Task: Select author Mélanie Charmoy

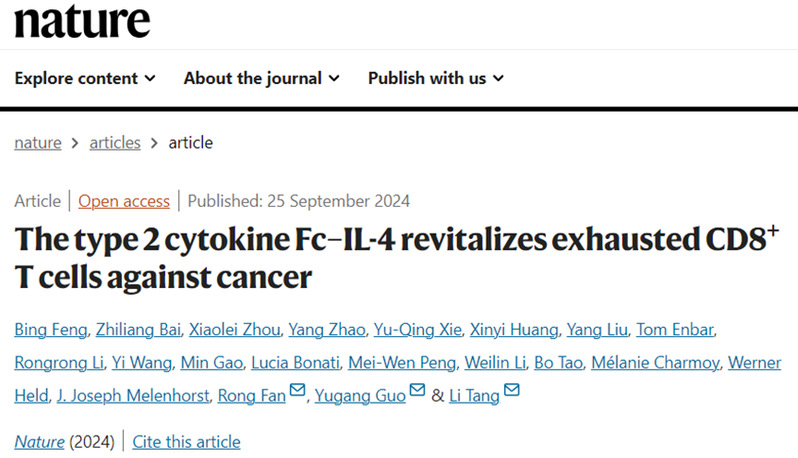Action: (x=655, y=363)
